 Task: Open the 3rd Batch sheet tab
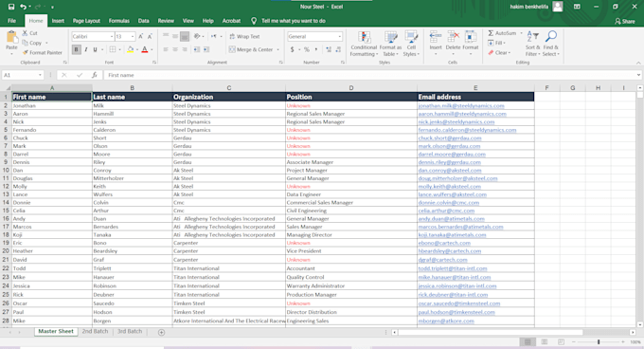[x=130, y=331]
